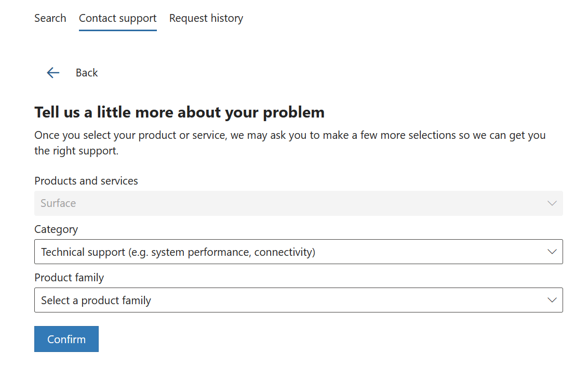Open the Request history tab
The image size is (588, 378).
(206, 18)
